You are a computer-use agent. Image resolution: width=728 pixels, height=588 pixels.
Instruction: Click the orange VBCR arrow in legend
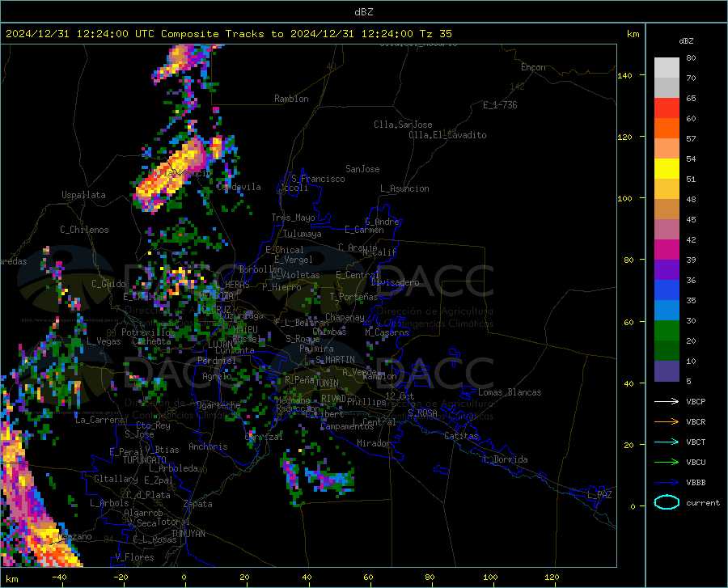click(x=667, y=421)
